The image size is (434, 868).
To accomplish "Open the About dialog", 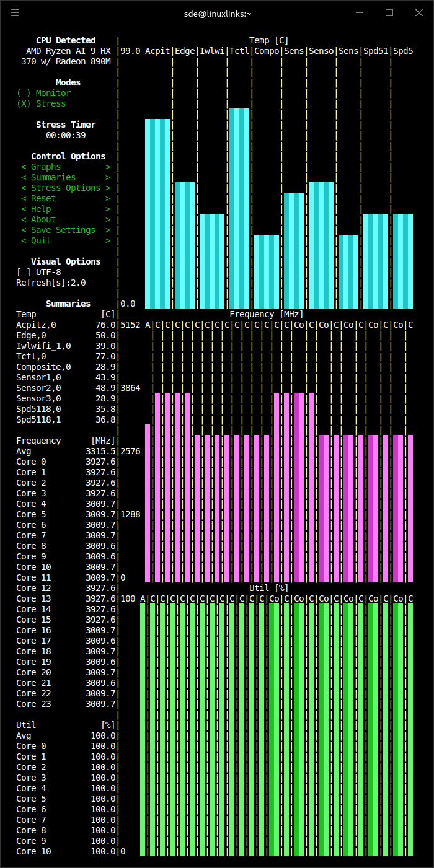I will [43, 219].
